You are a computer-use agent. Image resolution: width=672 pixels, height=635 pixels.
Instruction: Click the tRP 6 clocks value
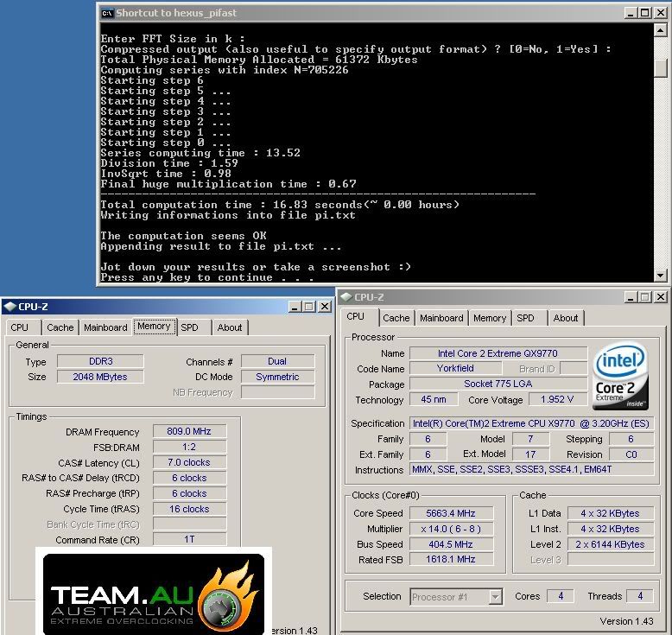tap(189, 493)
